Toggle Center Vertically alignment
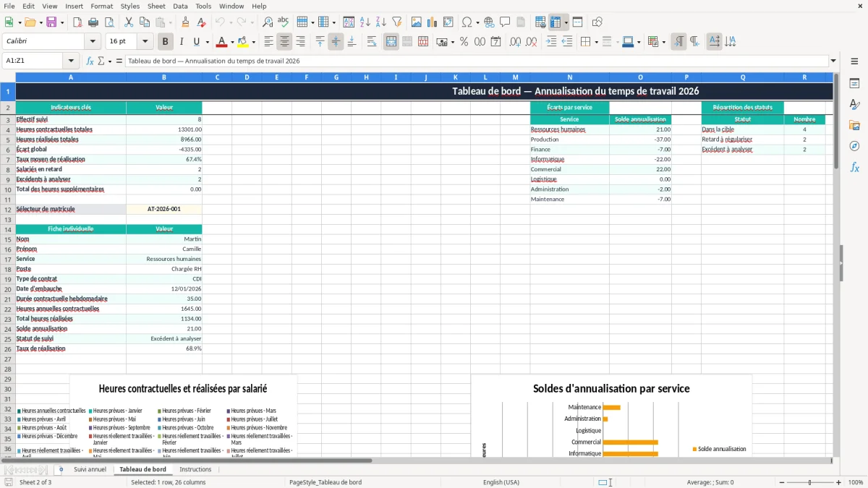The height and width of the screenshot is (488, 868). pos(336,42)
